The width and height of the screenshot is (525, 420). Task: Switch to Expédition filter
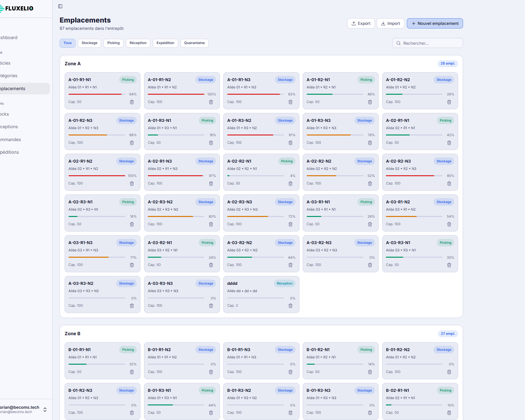165,43
